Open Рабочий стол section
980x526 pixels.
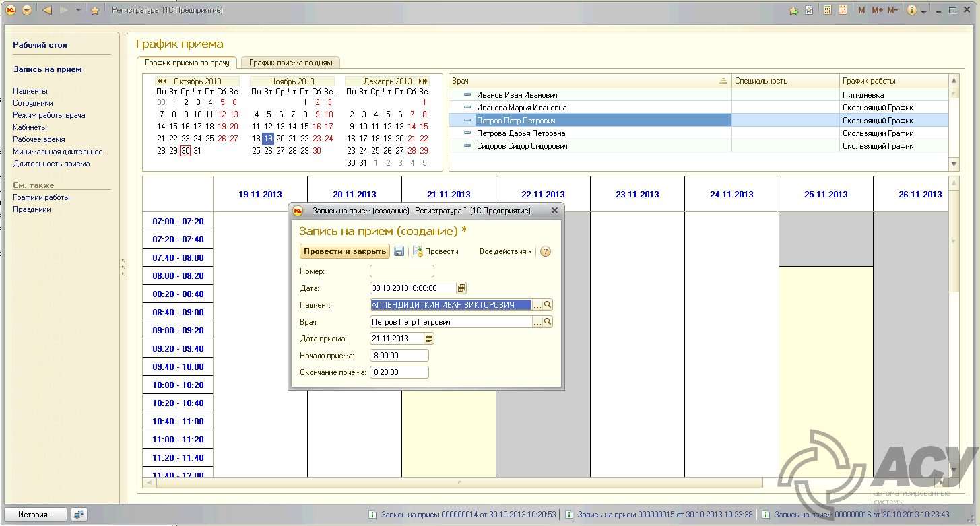40,45
